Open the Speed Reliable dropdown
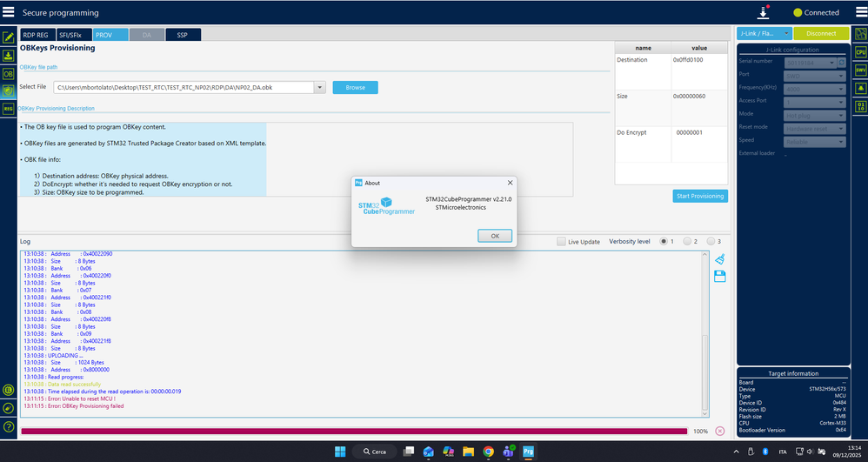The width and height of the screenshot is (868, 462). [815, 142]
